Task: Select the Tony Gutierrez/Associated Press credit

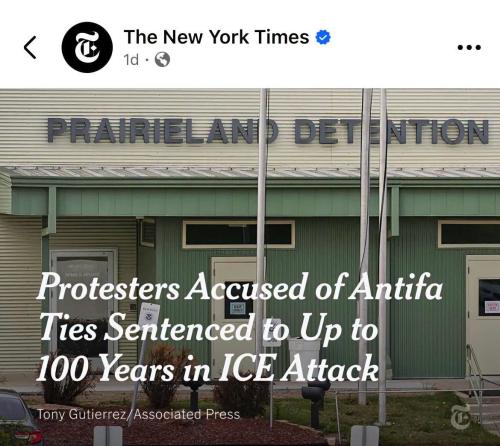Action: point(138,414)
